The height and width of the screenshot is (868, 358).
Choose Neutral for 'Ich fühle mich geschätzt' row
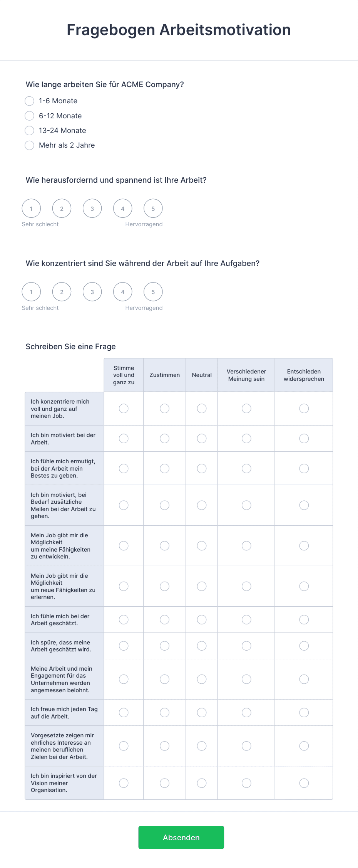(202, 620)
